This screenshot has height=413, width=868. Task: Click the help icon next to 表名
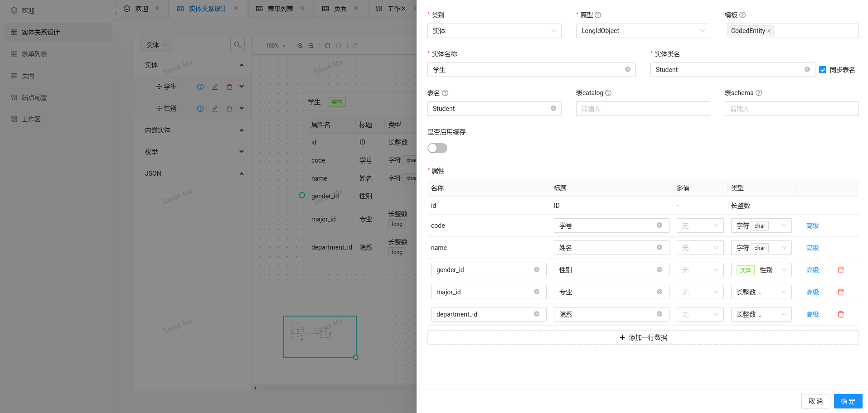[x=445, y=93]
